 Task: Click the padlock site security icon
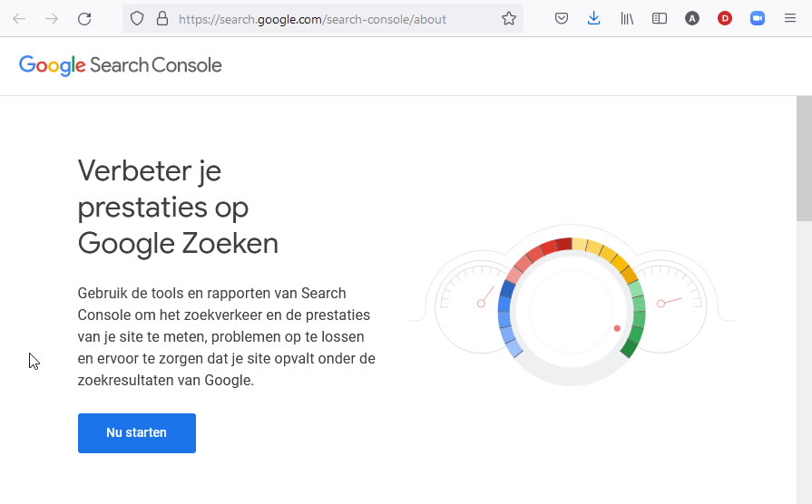click(x=162, y=19)
